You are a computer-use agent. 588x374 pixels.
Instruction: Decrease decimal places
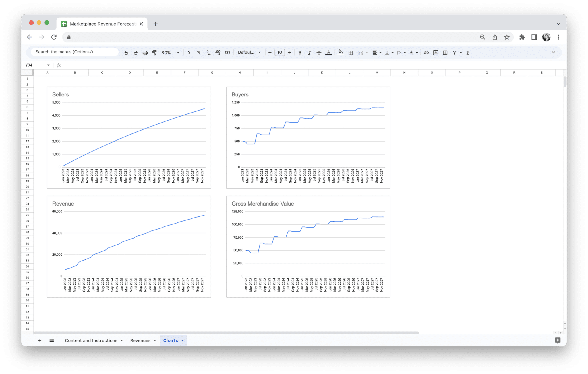(x=208, y=52)
